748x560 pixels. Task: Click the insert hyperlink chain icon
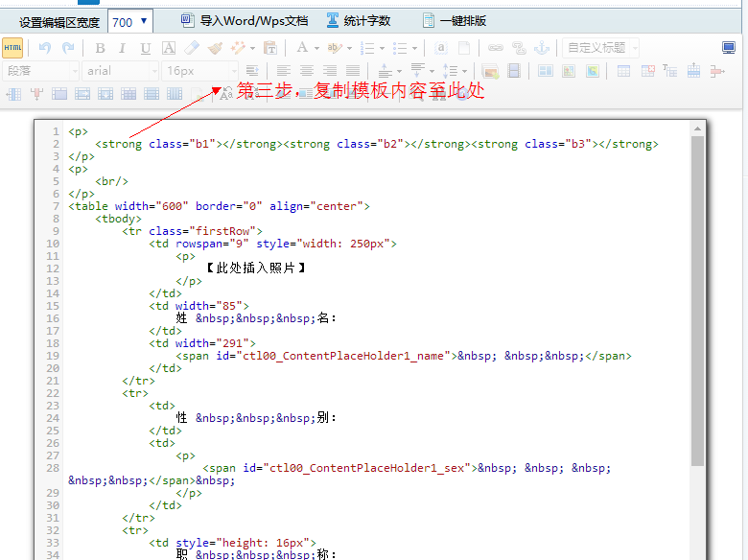tap(496, 48)
